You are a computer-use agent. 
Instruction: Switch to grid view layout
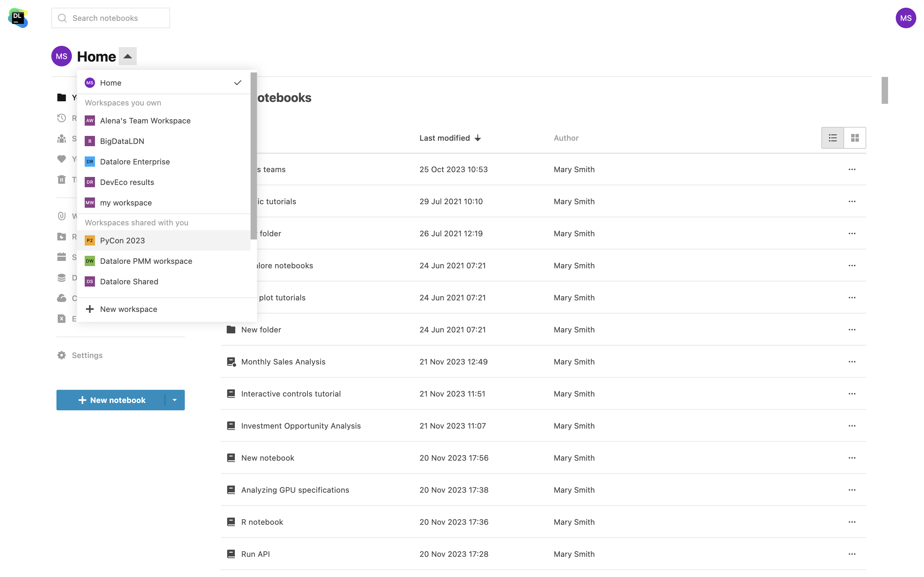tap(855, 138)
